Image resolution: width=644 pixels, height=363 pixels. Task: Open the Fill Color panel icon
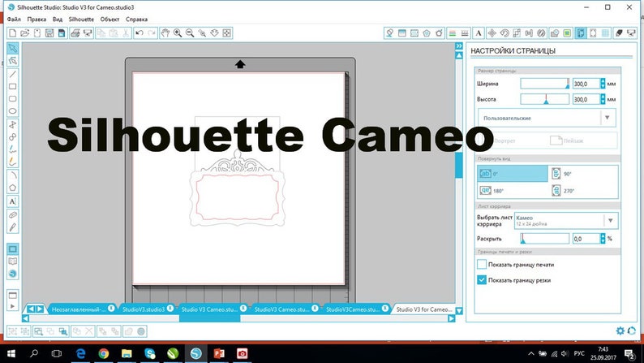pyautogui.click(x=389, y=33)
